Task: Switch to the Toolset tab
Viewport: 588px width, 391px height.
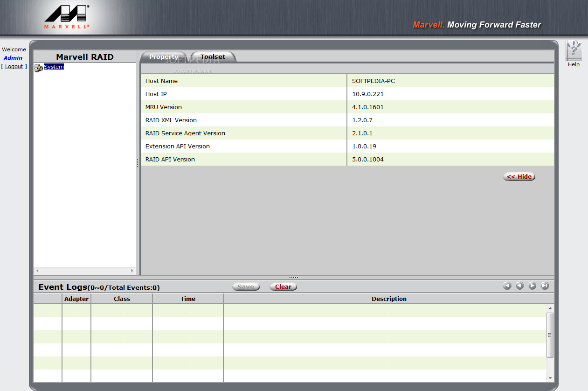Action: tap(213, 56)
